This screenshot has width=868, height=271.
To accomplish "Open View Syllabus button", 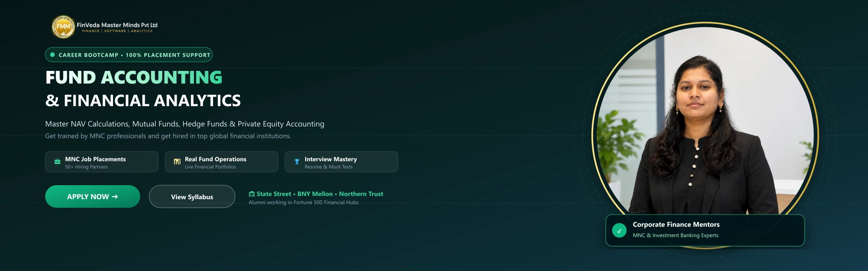I will tap(192, 196).
